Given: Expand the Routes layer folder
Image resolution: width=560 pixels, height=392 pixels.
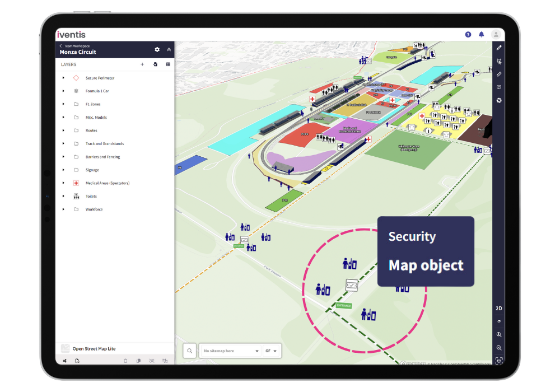Looking at the screenshot, I should [63, 130].
